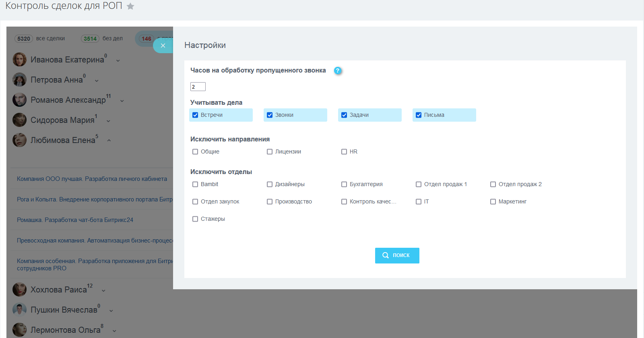Click Романов Александр's avatar photo
Screen dimensions: 644x338
click(x=19, y=100)
